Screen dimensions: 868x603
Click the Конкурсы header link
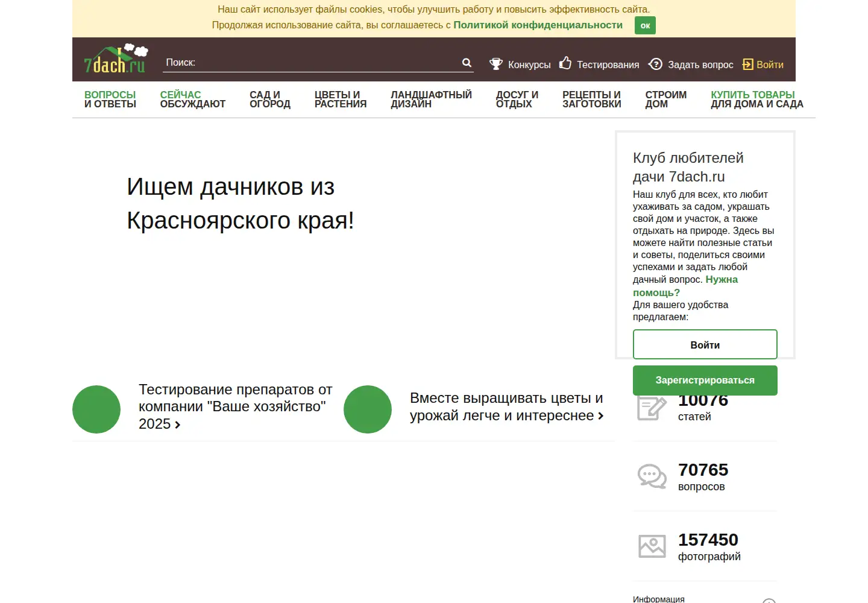[529, 65]
